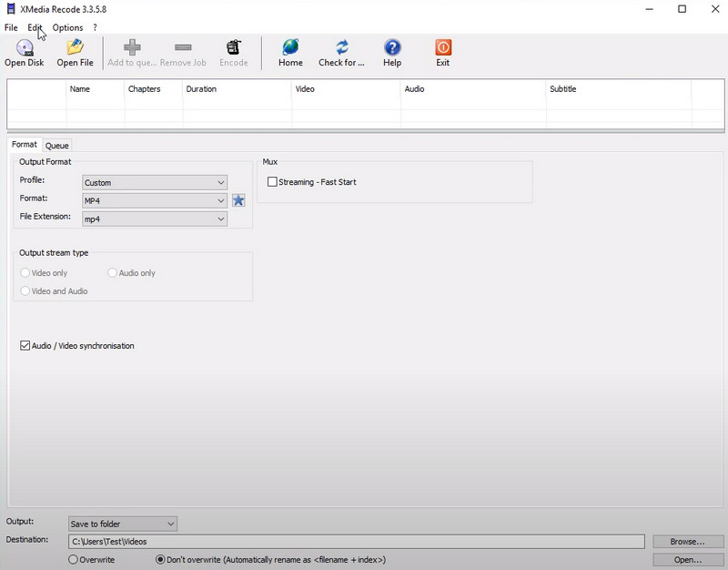Expand the File Extension dropdown showing mp4

(155, 219)
